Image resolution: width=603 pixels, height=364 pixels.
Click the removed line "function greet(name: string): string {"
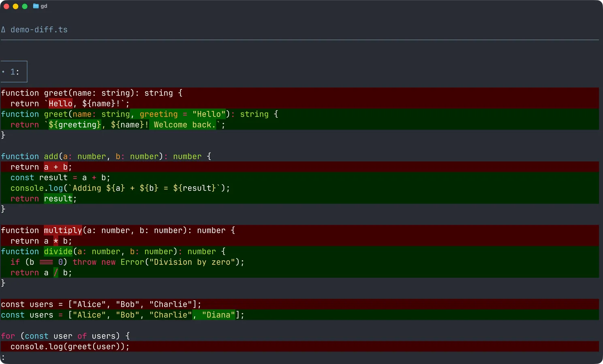pyautogui.click(x=300, y=93)
